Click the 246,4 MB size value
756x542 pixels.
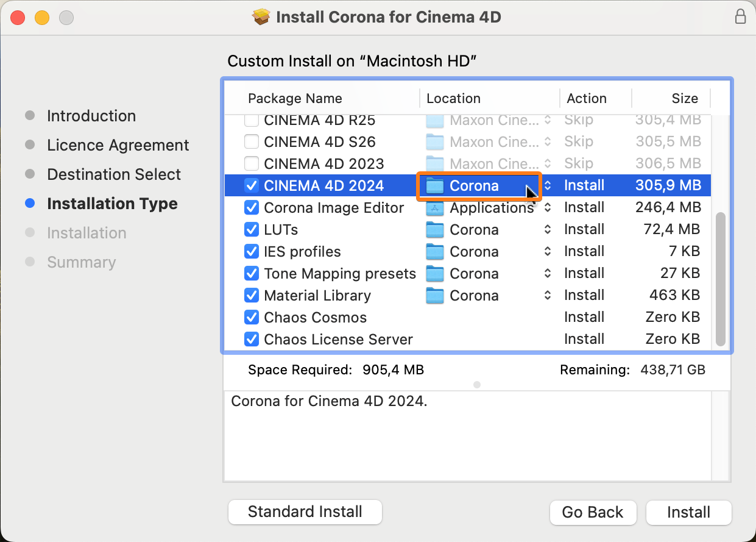coord(668,207)
